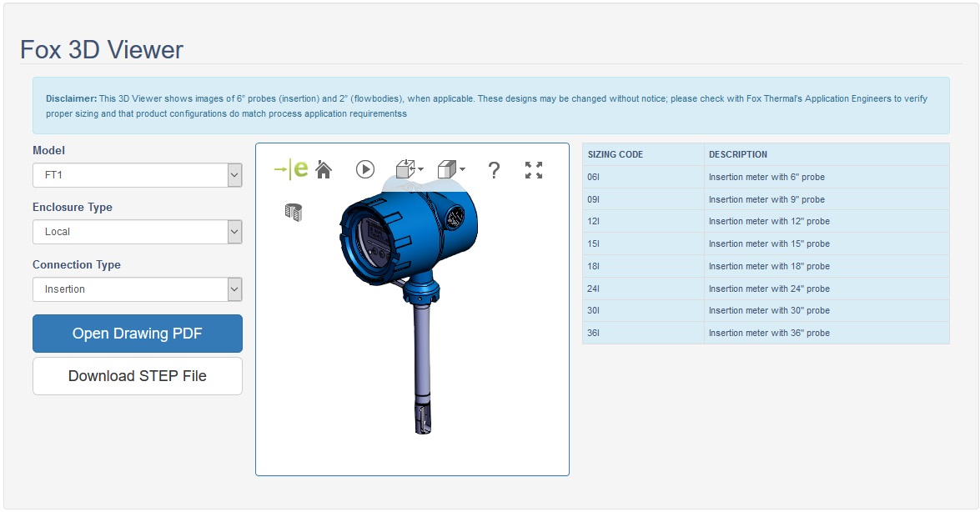Screen dimensions: 980x512
Task: Play the model animation
Action: 365,169
